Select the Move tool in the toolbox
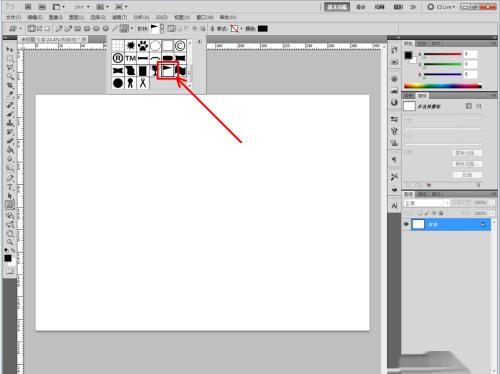The image size is (500, 374). [x=10, y=50]
